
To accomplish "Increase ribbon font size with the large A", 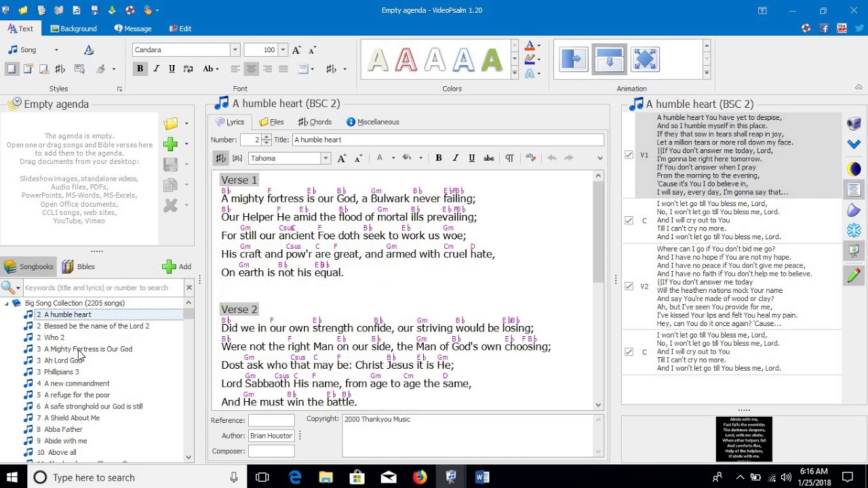I will 296,50.
